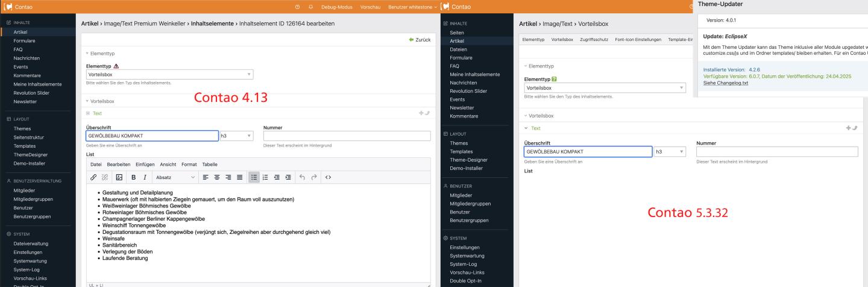Click the undo arrow in editor

tap(303, 177)
